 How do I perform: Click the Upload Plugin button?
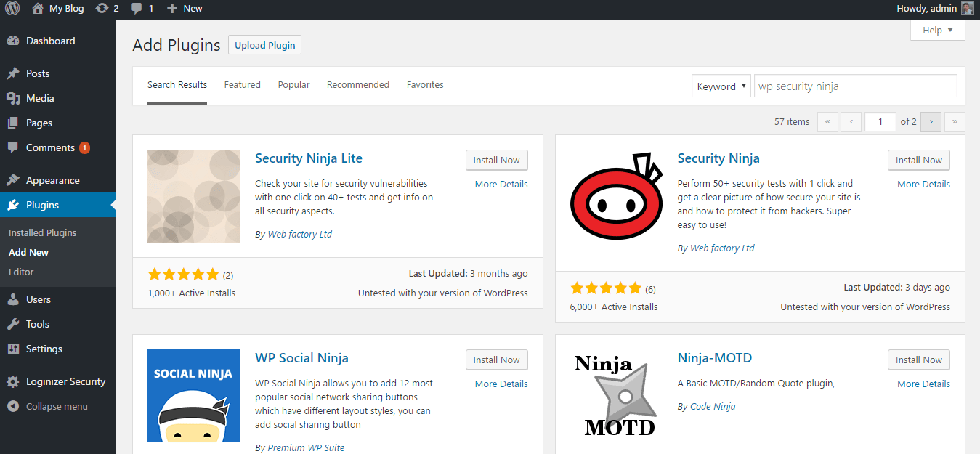pos(264,45)
